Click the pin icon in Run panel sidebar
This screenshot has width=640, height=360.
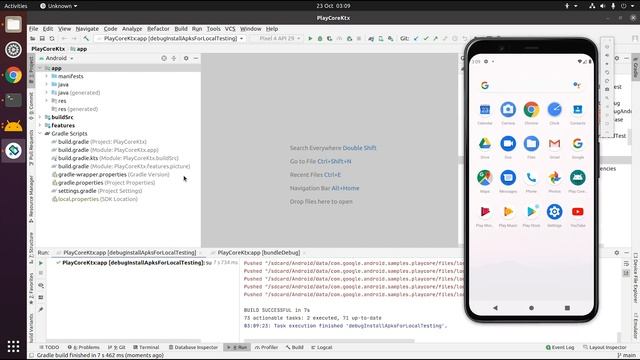(41, 309)
